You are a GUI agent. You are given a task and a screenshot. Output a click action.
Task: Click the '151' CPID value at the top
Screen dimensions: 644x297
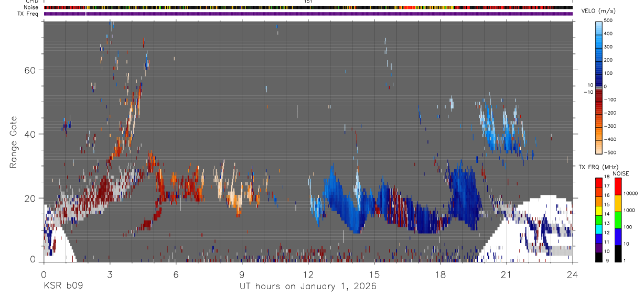click(308, 2)
